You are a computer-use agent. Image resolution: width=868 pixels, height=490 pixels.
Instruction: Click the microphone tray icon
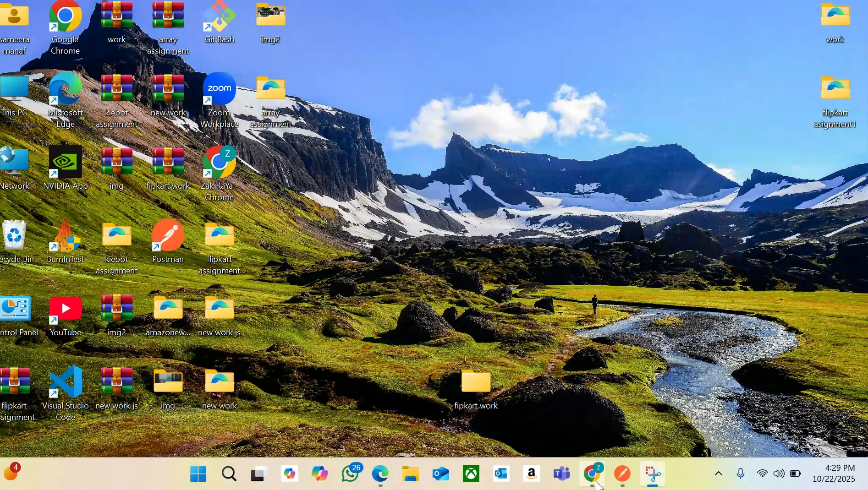pyautogui.click(x=741, y=474)
